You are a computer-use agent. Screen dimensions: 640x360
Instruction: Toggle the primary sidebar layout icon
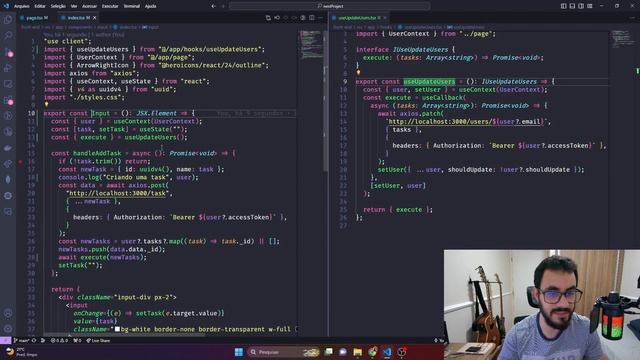pos(564,6)
